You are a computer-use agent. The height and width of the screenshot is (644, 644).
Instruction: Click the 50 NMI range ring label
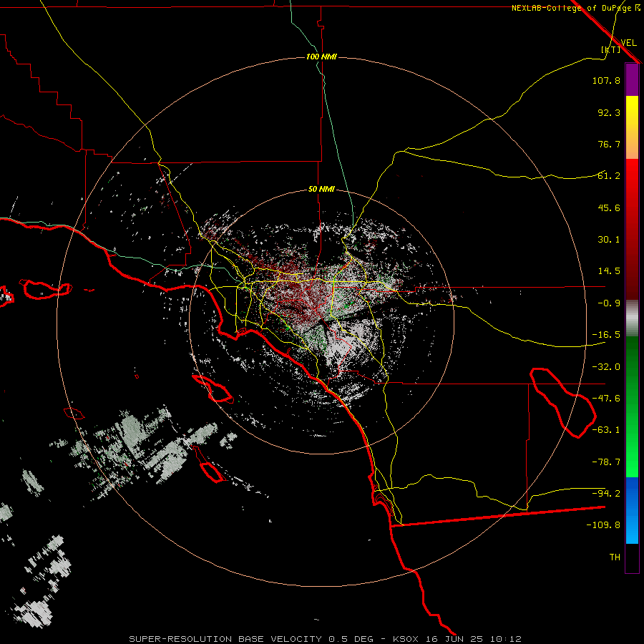click(321, 190)
